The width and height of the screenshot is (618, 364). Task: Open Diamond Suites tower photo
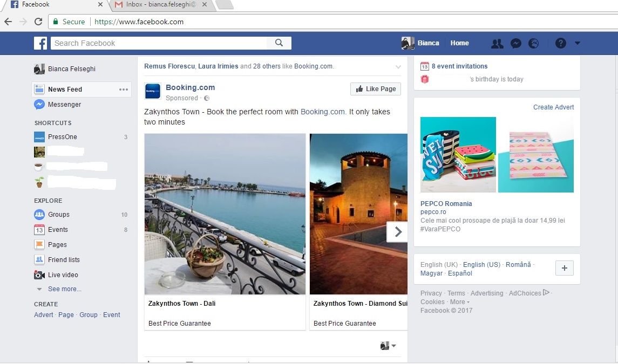(359, 214)
